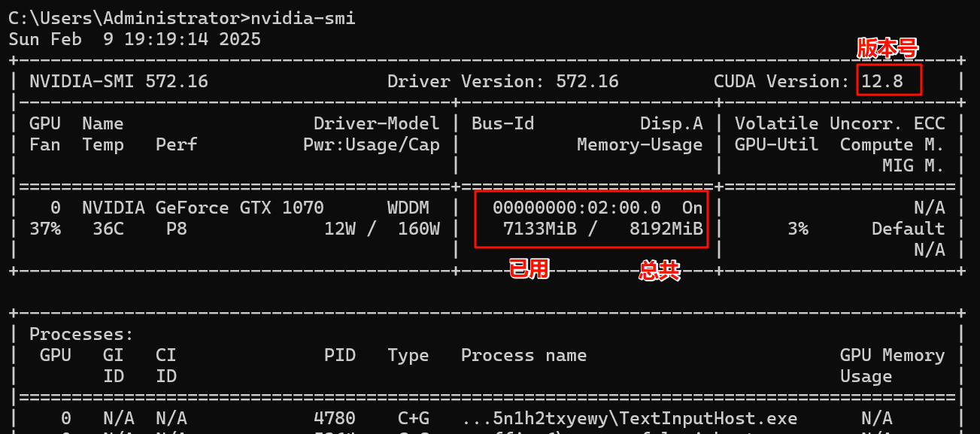Click the power usage value "12W"
The height and width of the screenshot is (434, 980).
point(340,229)
